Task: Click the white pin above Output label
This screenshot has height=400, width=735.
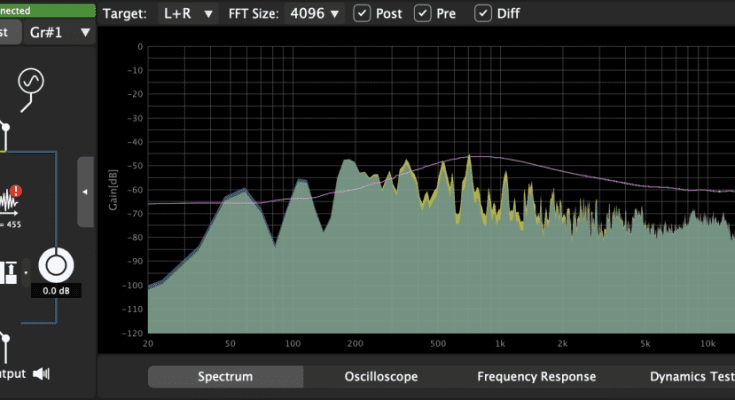Action: (x=5, y=347)
